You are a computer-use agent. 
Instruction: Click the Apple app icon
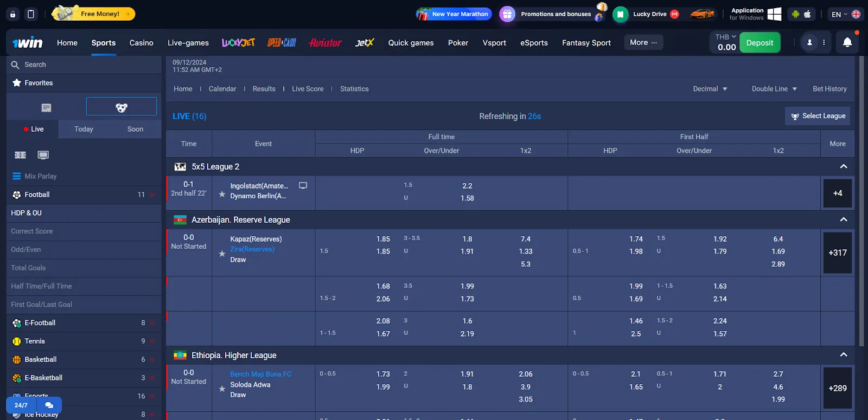click(807, 14)
